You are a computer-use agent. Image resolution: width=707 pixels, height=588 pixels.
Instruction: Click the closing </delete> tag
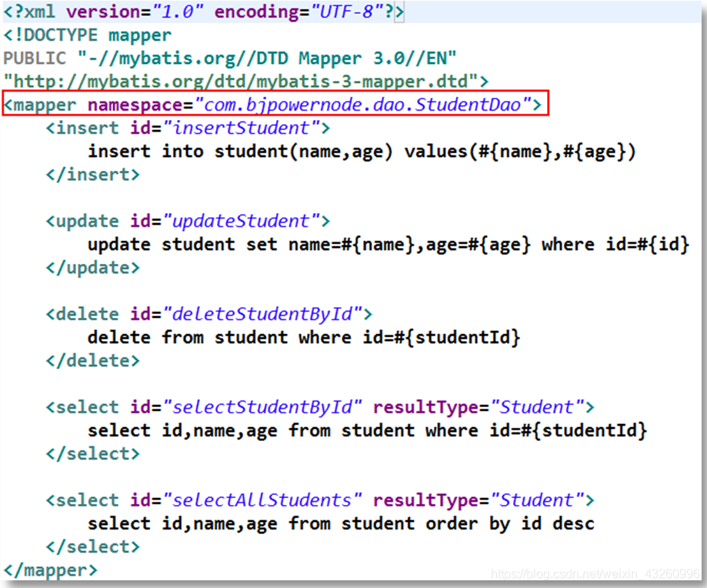pos(93,361)
